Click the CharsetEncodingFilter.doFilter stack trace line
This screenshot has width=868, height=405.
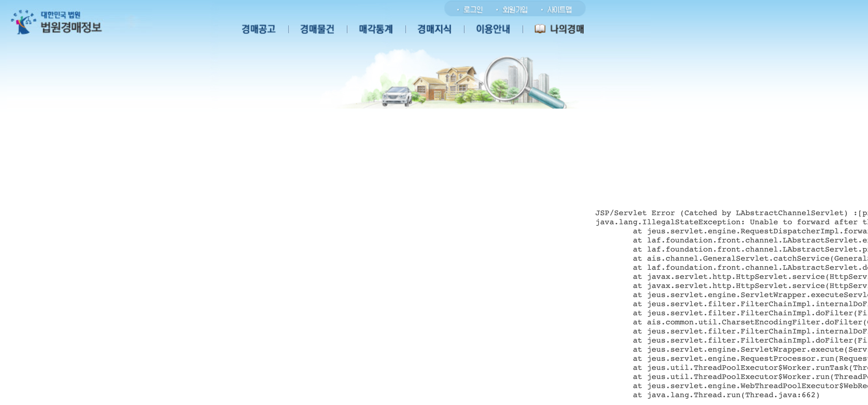752,322
